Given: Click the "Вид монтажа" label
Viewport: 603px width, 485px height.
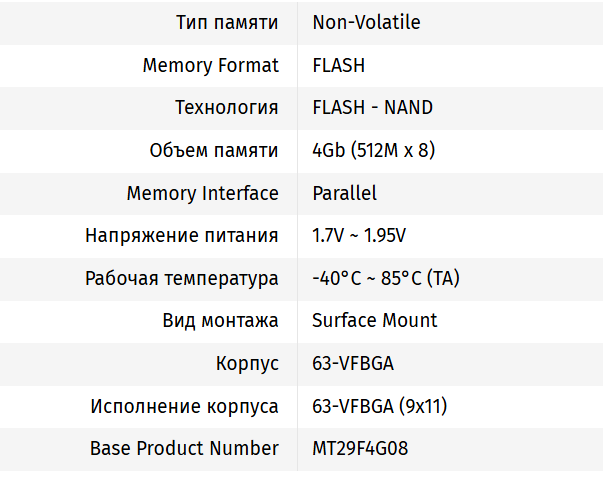Looking at the screenshot, I should tap(220, 321).
